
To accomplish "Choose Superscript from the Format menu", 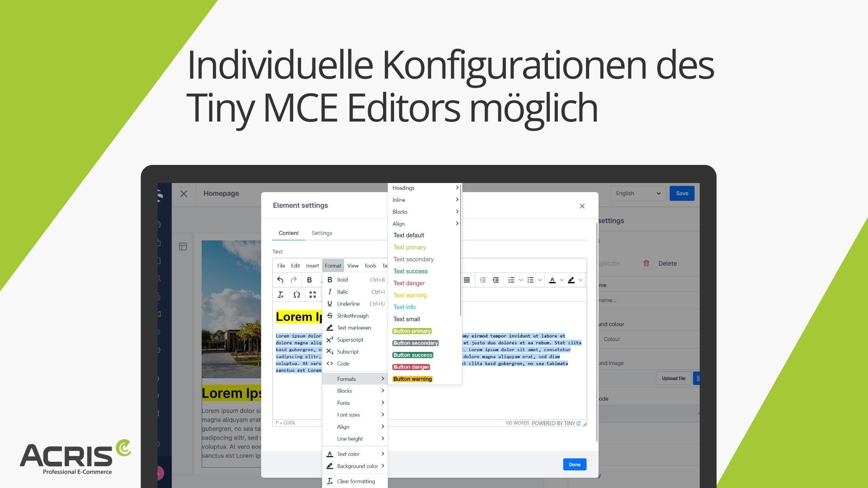I will [x=355, y=340].
